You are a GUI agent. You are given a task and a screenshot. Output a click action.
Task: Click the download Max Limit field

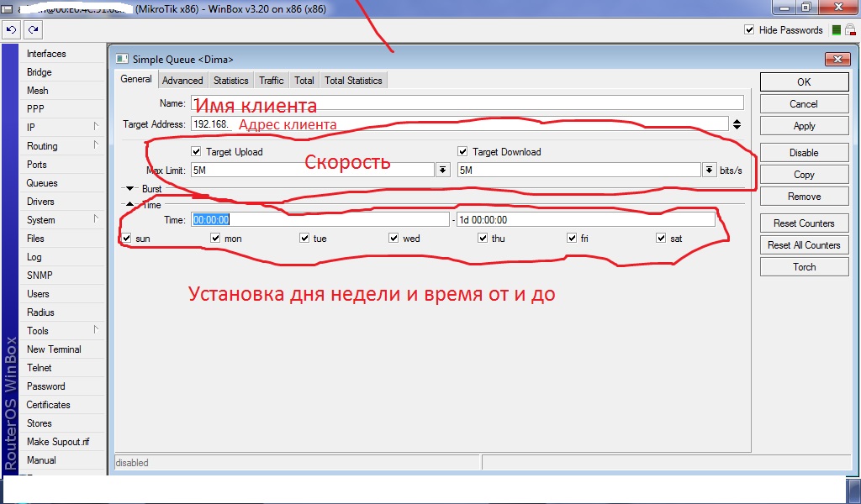579,170
